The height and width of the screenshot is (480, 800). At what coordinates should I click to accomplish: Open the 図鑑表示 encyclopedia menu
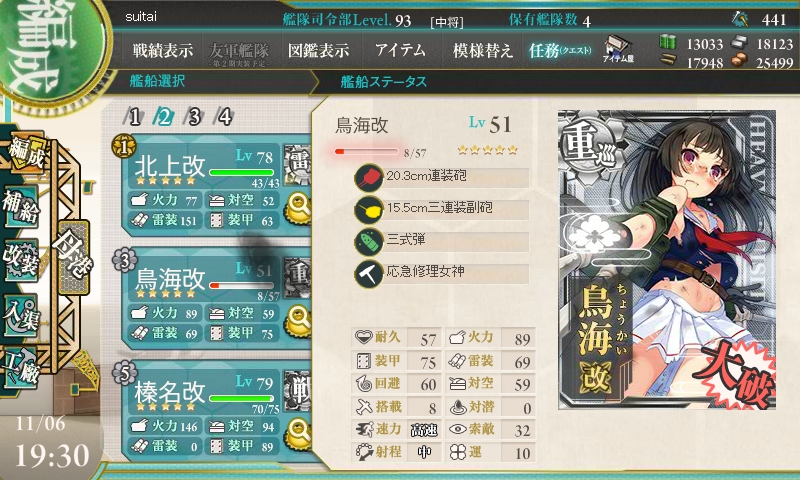point(318,50)
